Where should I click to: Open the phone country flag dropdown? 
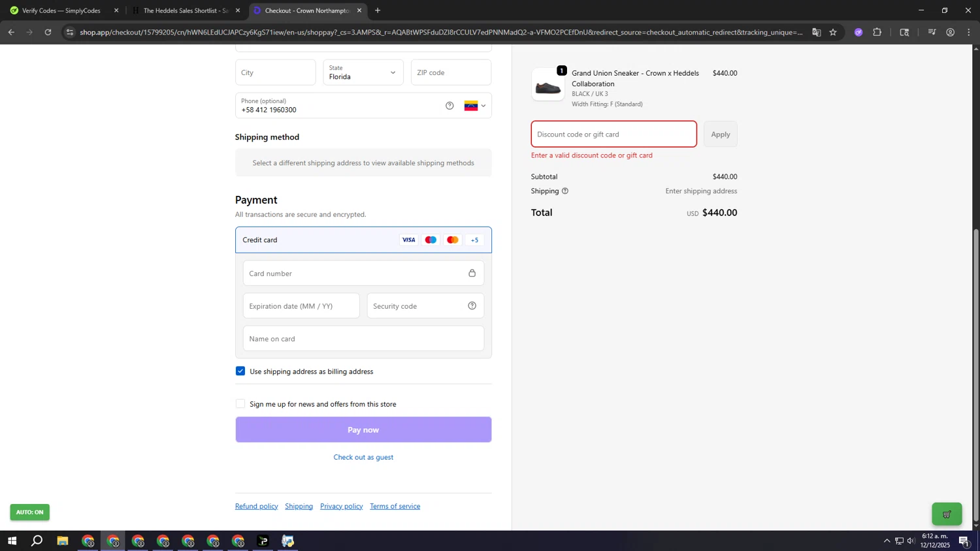(x=475, y=106)
